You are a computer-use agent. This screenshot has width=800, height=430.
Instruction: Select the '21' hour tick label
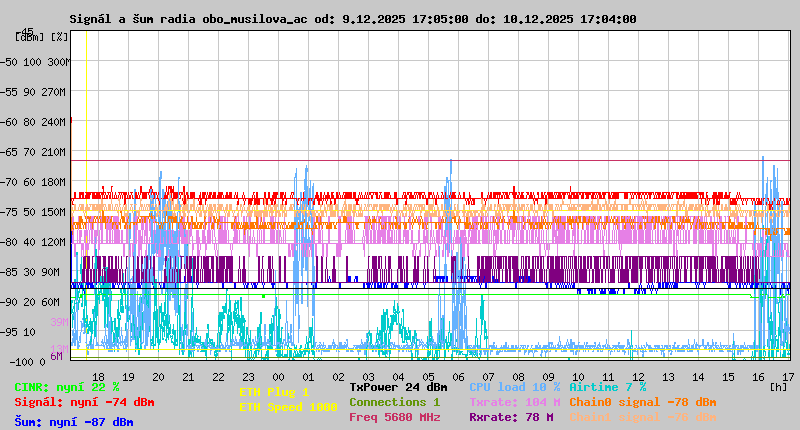pyautogui.click(x=188, y=377)
